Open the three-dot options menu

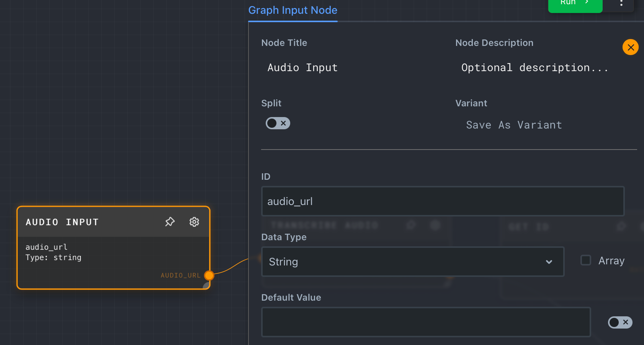(621, 3)
